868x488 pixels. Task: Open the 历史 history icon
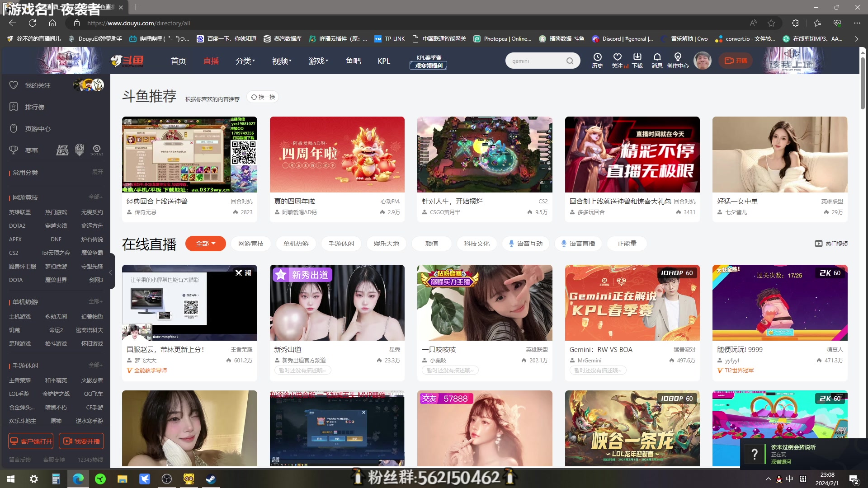coord(597,61)
